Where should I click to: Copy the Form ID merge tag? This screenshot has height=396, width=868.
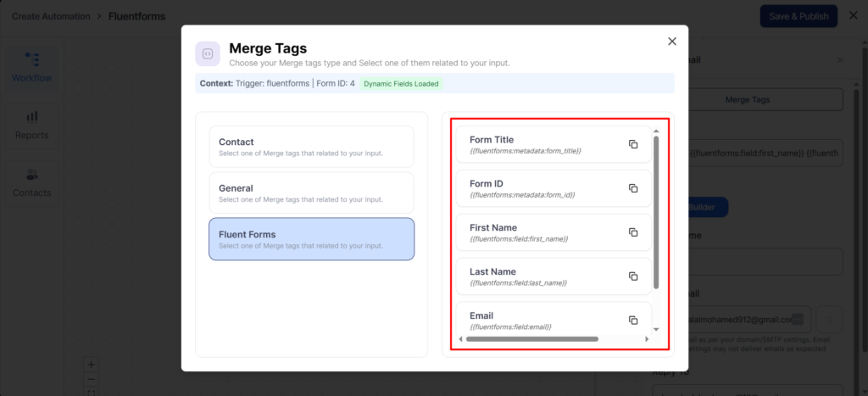pyautogui.click(x=632, y=188)
